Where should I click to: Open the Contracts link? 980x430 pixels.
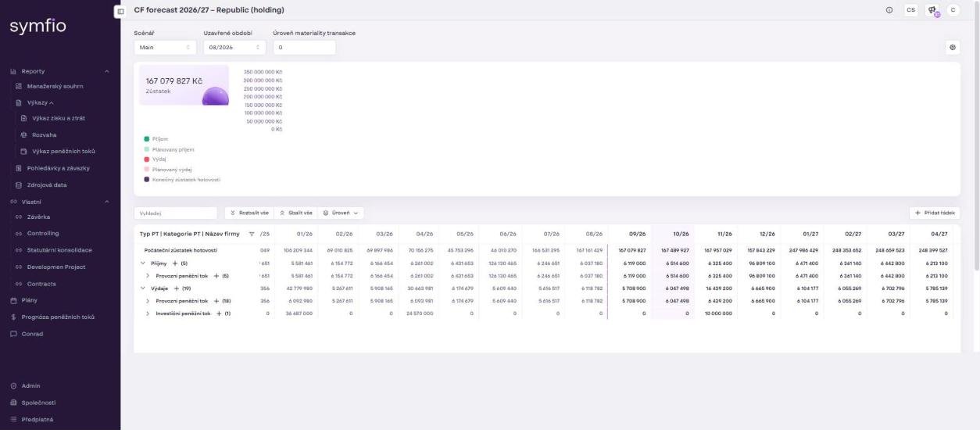click(x=41, y=284)
